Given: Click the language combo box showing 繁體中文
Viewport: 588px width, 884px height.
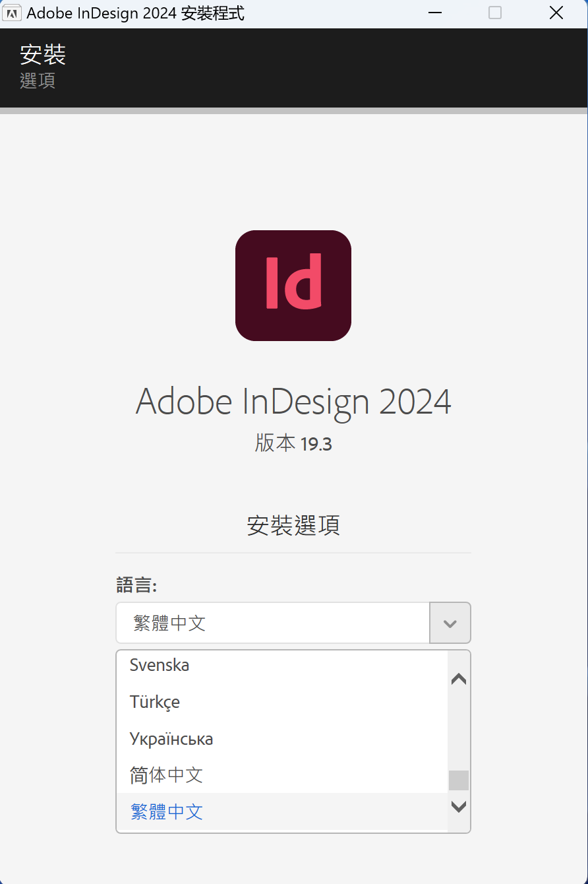Looking at the screenshot, I should click(273, 623).
